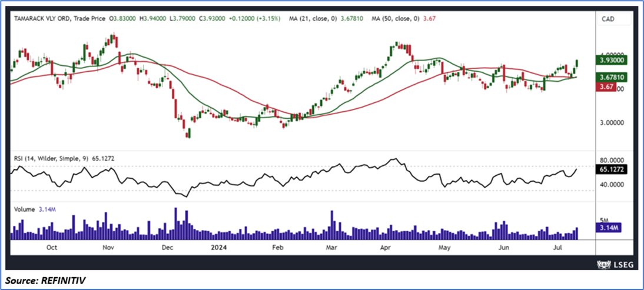Click the CAD currency box
This screenshot has width=644, height=290.
613,19
